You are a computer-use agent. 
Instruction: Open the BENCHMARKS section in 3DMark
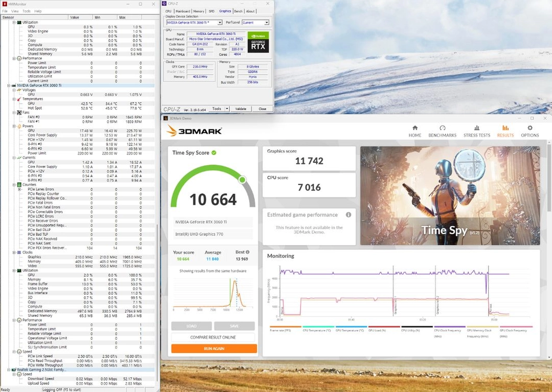(x=442, y=131)
